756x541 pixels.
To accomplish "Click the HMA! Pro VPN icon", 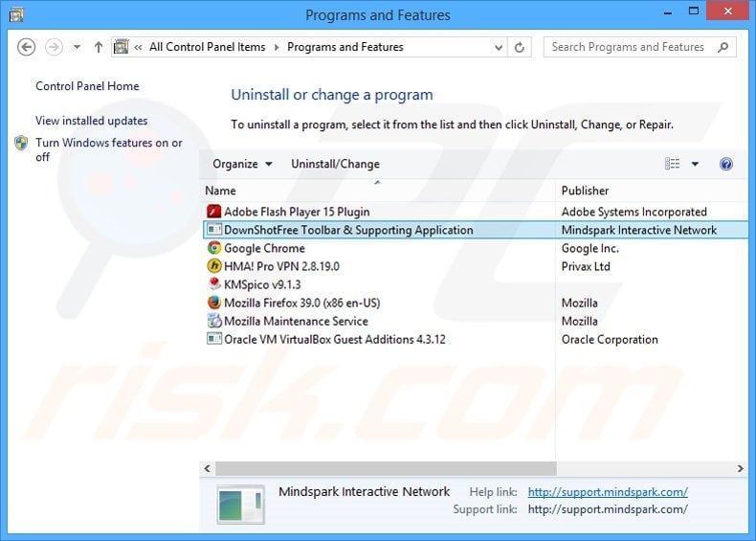I will (x=213, y=266).
